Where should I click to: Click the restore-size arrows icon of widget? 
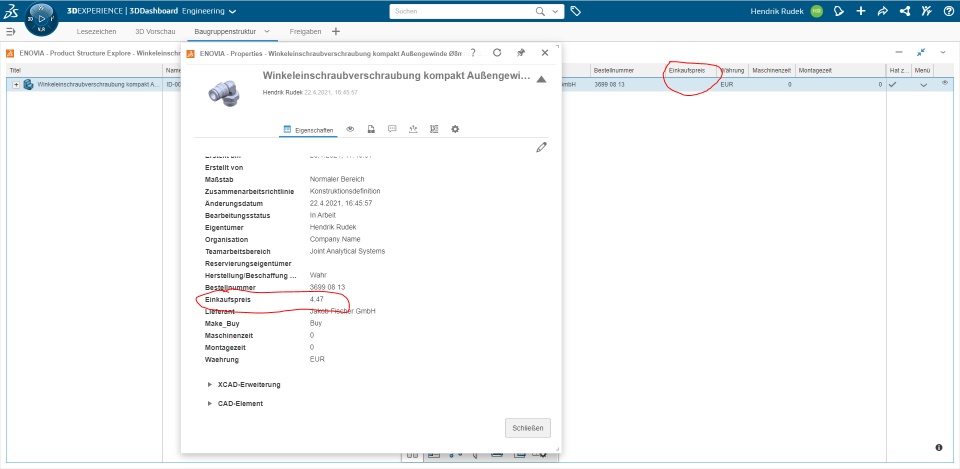(x=921, y=53)
